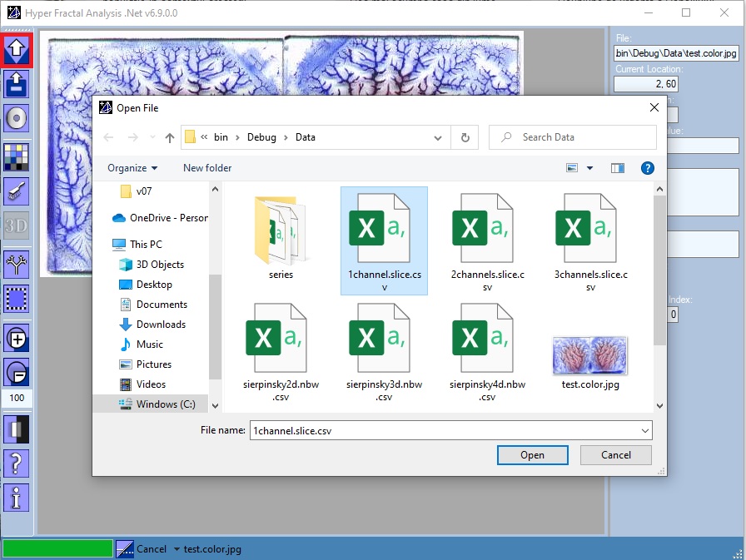Screen dimensions: 746x560
Task: Click the Open button to load the file
Action: click(x=532, y=455)
